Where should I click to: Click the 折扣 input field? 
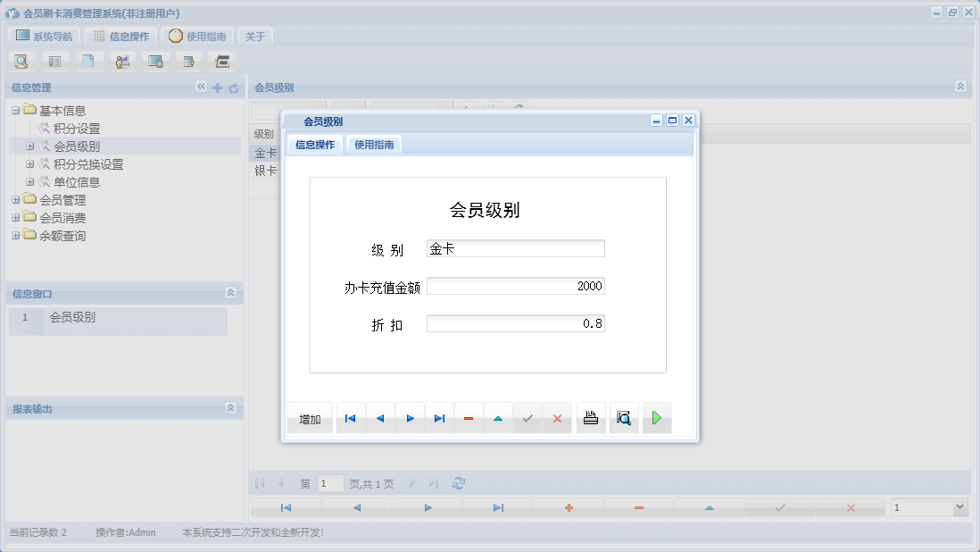515,322
